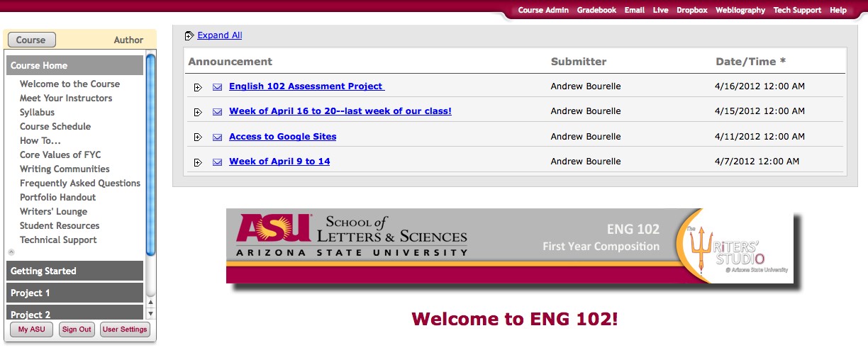
Task: Expand the Week of April 9 to 14 row
Action: tap(198, 162)
